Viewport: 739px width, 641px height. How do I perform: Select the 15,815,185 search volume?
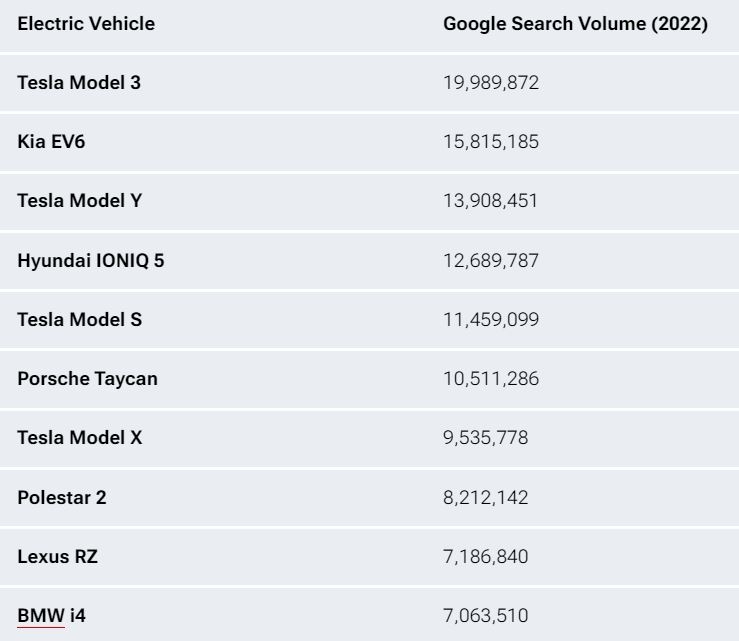[x=491, y=142]
